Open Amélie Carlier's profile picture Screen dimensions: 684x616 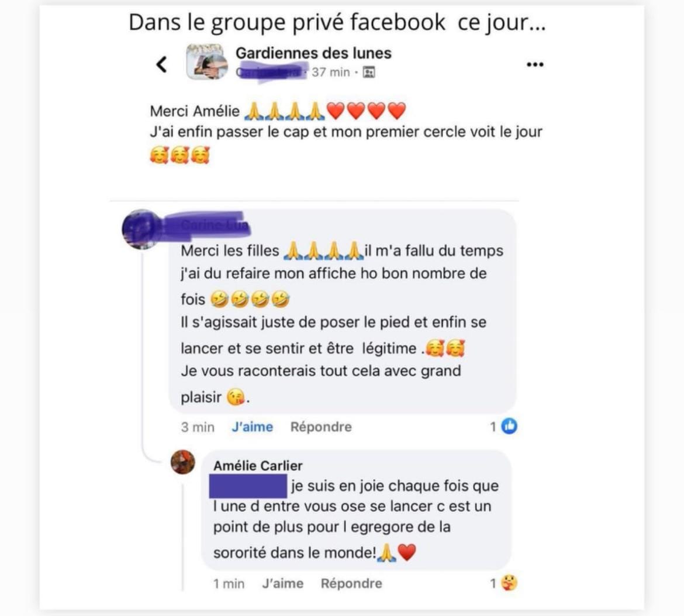tap(183, 462)
